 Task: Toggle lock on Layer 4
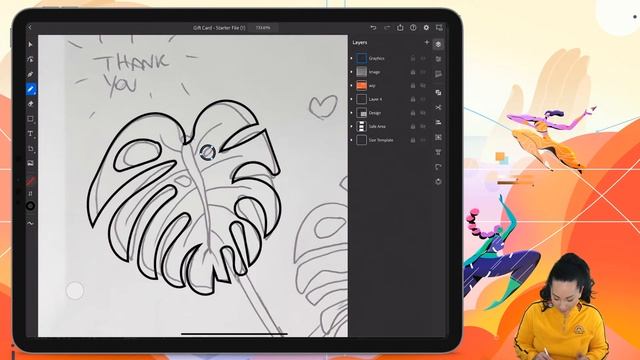(413, 99)
